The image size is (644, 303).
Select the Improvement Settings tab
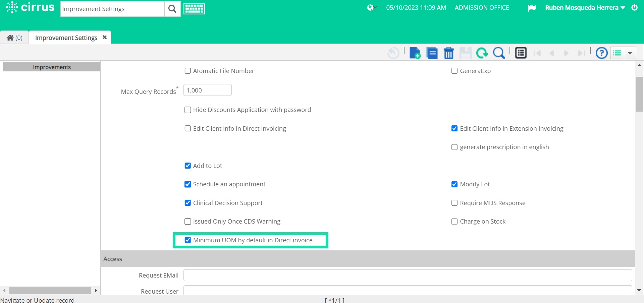point(66,37)
